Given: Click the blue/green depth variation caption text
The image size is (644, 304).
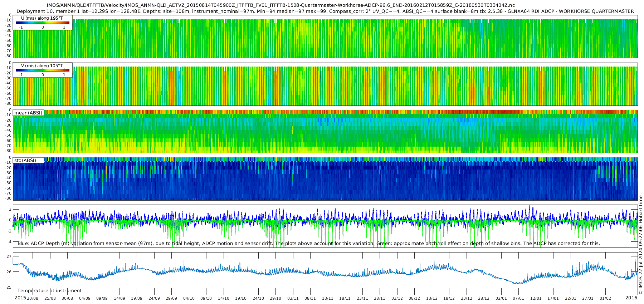Looking at the screenshot, I should pos(309,244).
